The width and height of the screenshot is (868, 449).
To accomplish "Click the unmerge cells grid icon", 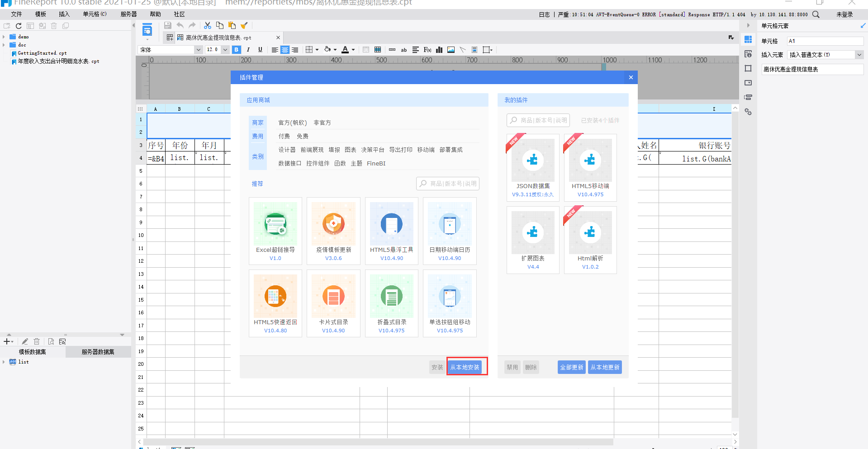I will pos(378,50).
